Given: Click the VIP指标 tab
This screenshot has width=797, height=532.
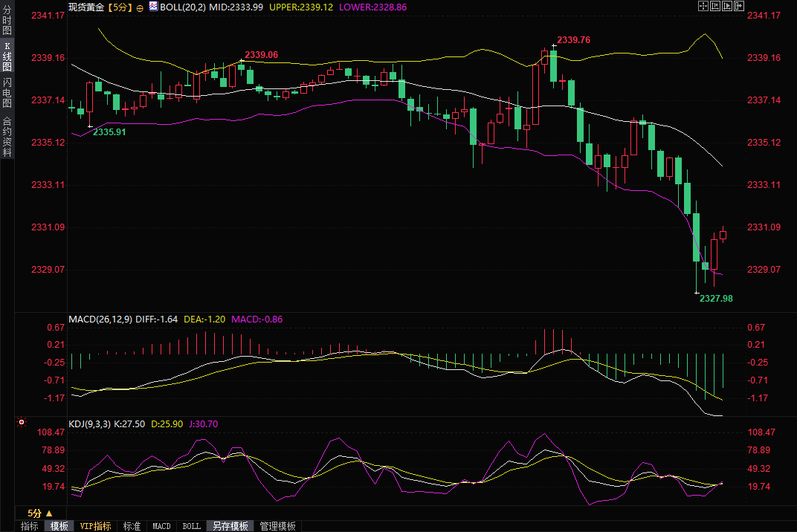Looking at the screenshot, I should click(x=96, y=526).
